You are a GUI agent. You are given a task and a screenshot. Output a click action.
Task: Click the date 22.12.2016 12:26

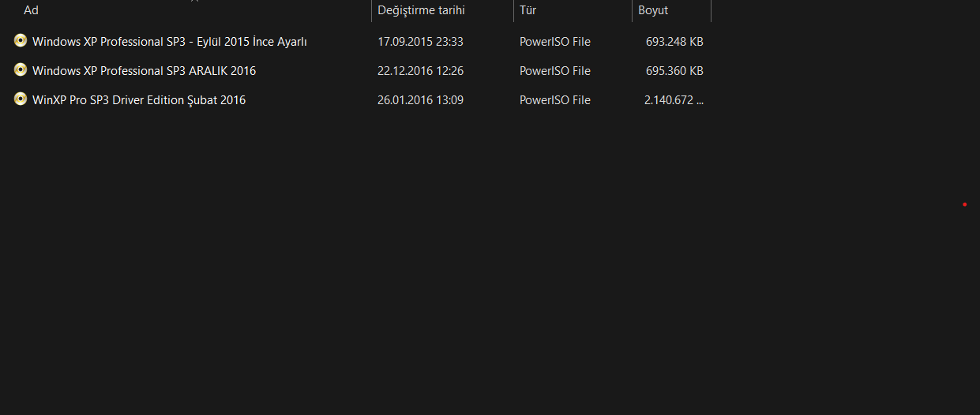[420, 71]
